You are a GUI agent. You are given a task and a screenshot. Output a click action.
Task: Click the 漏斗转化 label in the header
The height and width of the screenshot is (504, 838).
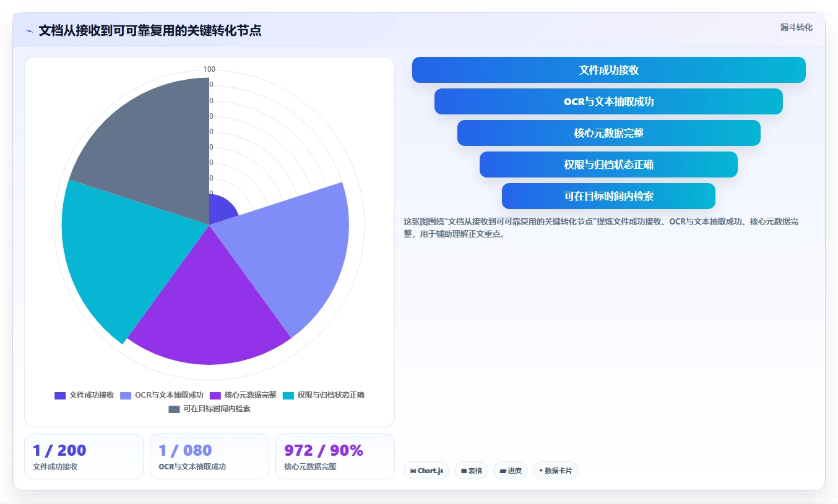[x=796, y=27]
